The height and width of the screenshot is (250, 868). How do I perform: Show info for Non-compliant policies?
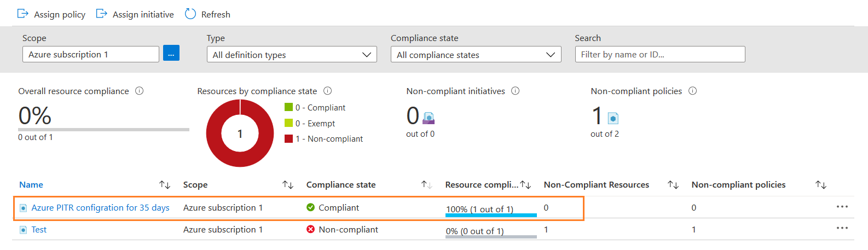coord(692,91)
